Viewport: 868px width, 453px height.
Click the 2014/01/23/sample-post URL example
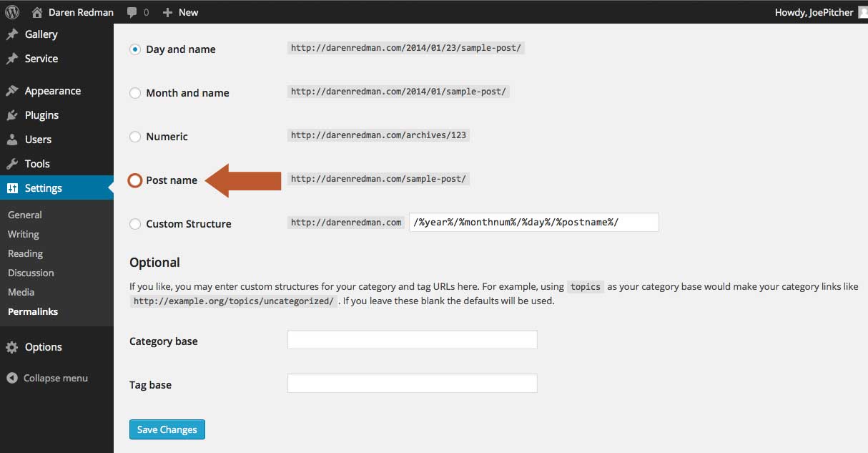[406, 48]
